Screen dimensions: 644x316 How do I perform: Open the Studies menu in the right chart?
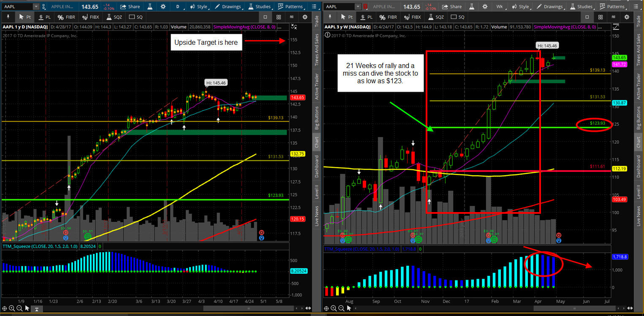click(x=581, y=6)
